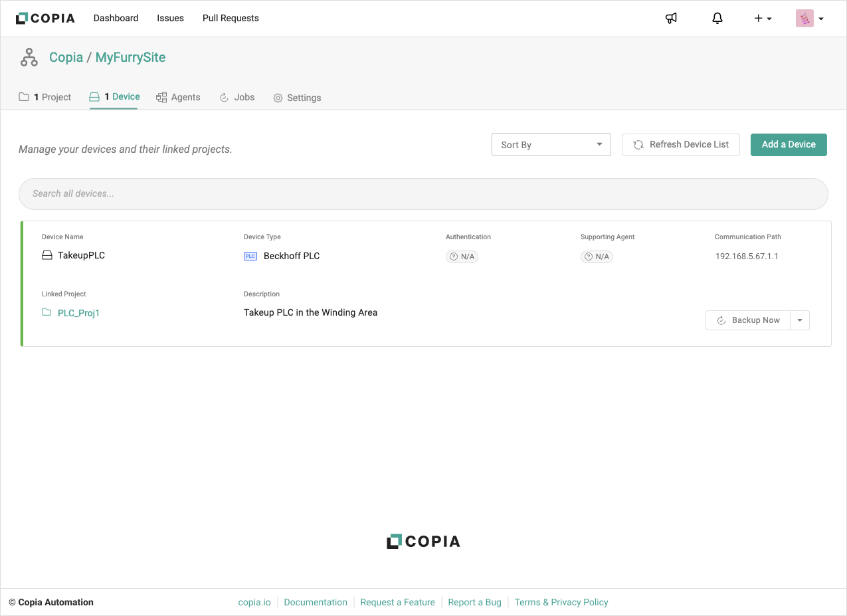847x616 pixels.
Task: Open the Jobs tab
Action: [x=237, y=98]
